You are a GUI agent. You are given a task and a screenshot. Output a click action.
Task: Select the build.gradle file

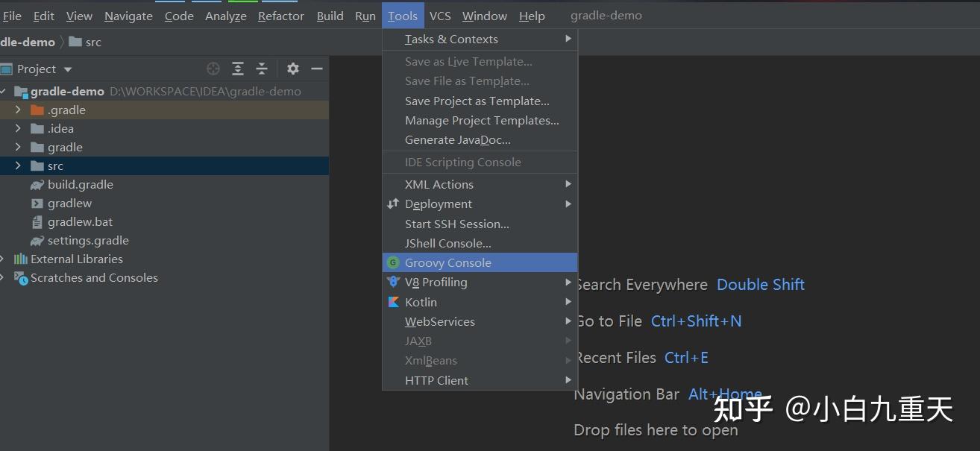click(80, 184)
